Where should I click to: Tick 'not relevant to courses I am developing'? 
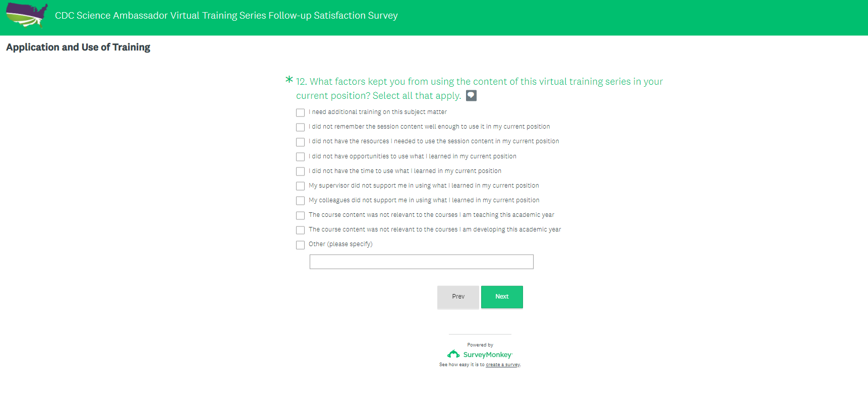(x=301, y=230)
